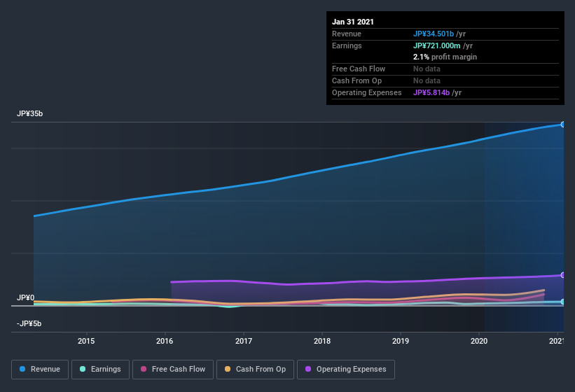Click the JP¥721.000m earnings value

(x=436, y=45)
